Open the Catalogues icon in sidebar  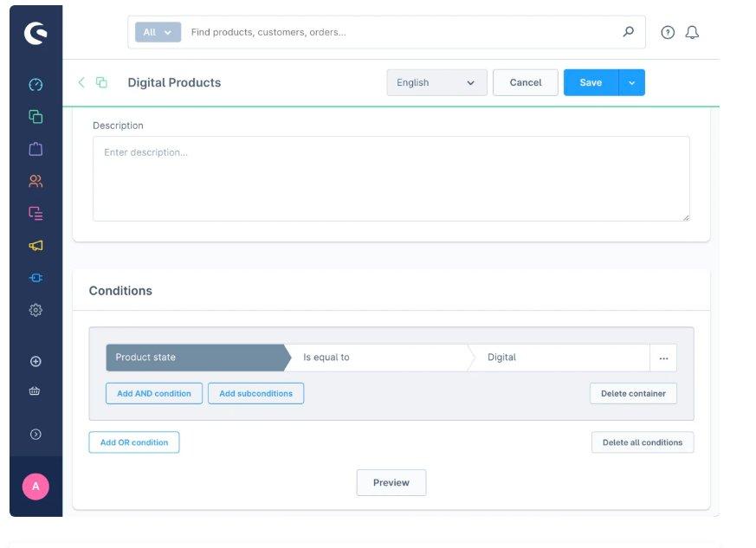[36, 117]
